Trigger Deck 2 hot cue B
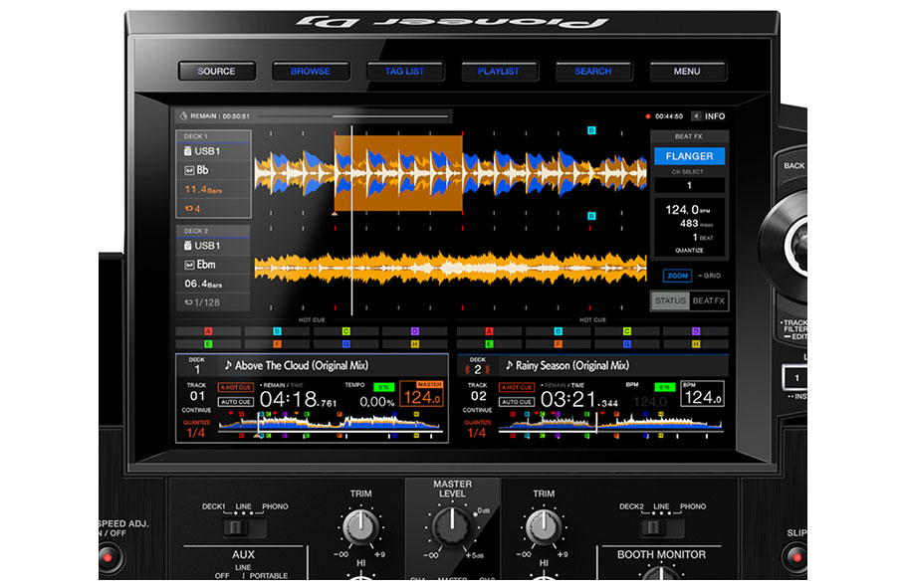This screenshot has height=588, width=906. (x=559, y=331)
